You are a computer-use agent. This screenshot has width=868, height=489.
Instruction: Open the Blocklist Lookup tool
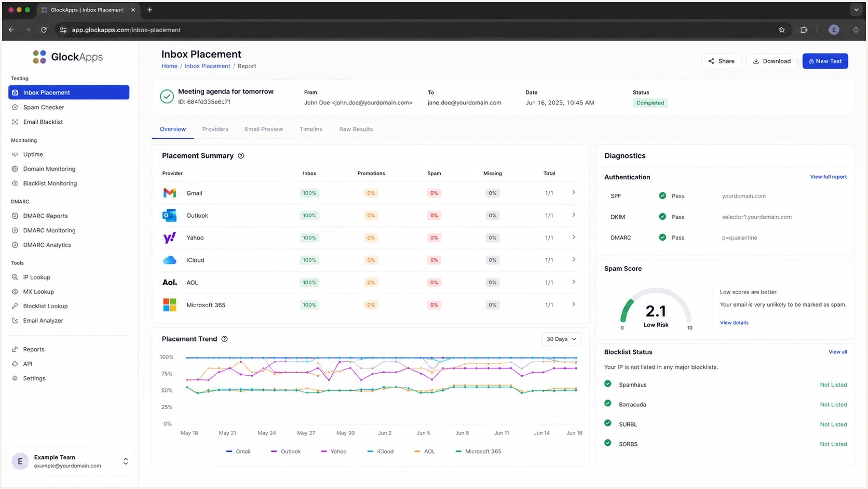coord(45,306)
